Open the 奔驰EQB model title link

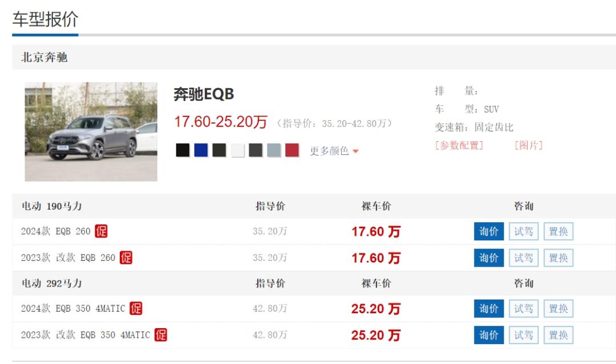click(x=204, y=94)
